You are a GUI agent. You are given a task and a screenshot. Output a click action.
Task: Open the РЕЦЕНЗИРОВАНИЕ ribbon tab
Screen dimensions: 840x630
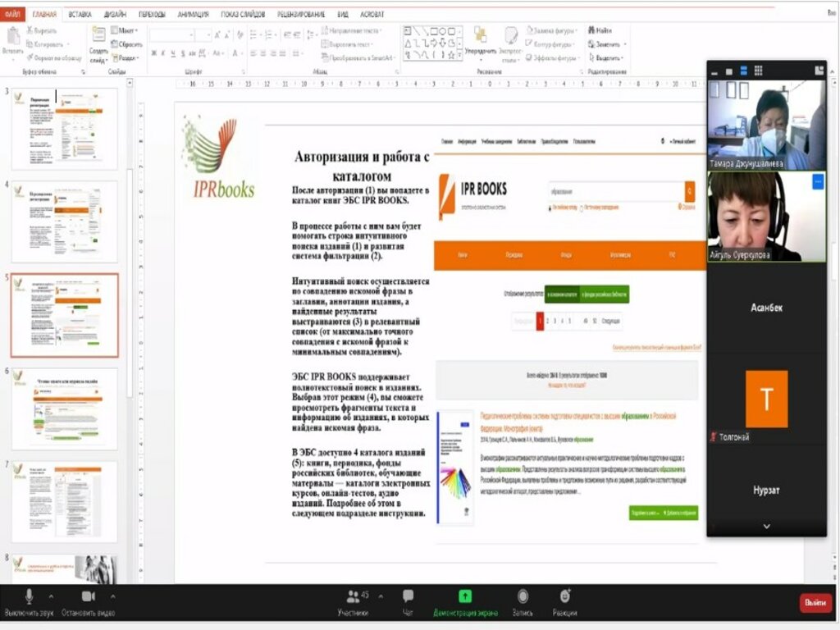pos(301,15)
